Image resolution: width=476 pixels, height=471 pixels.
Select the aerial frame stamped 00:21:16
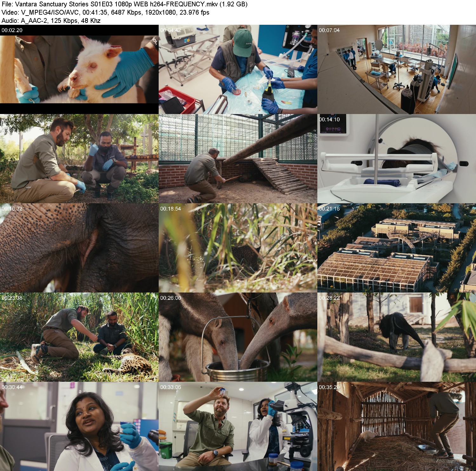(x=397, y=248)
